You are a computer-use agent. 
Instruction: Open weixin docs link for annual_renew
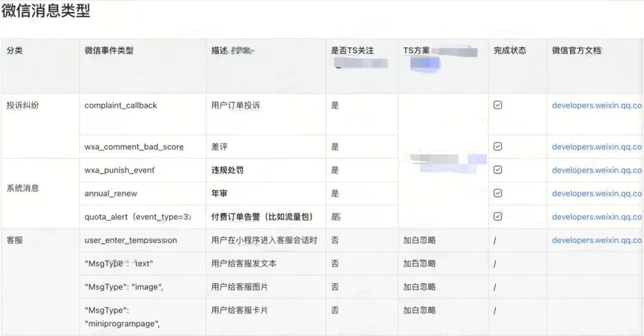point(597,193)
